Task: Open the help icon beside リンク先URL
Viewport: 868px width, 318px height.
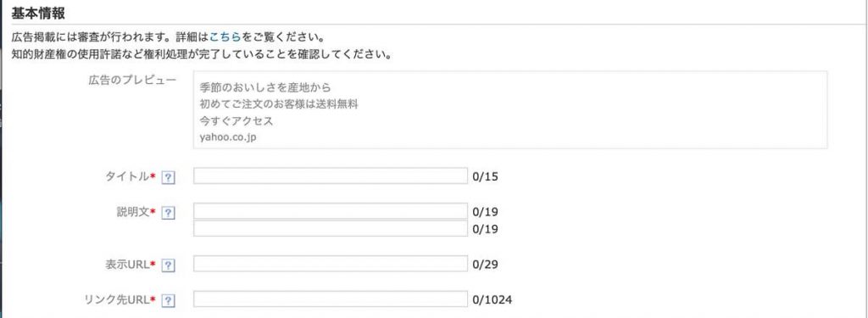Action: tap(169, 301)
